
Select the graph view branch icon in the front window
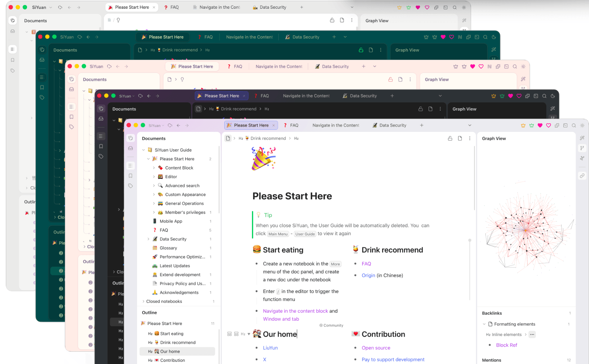click(582, 148)
